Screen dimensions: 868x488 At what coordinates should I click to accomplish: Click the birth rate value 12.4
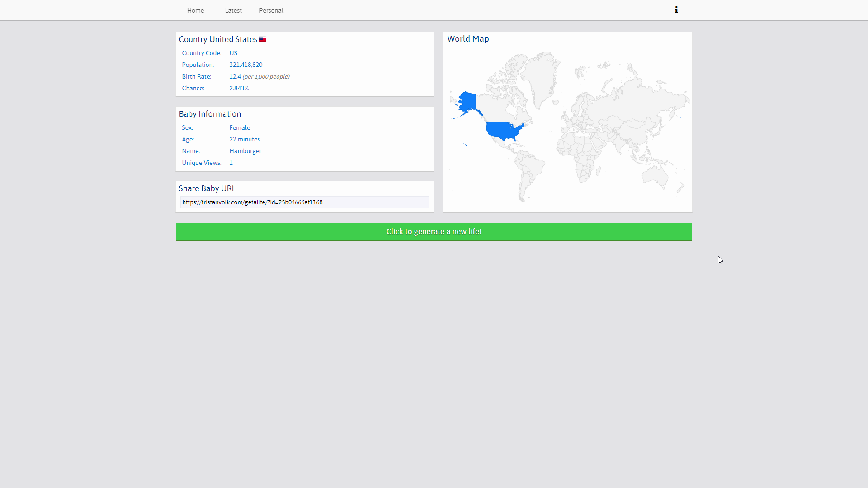(235, 76)
